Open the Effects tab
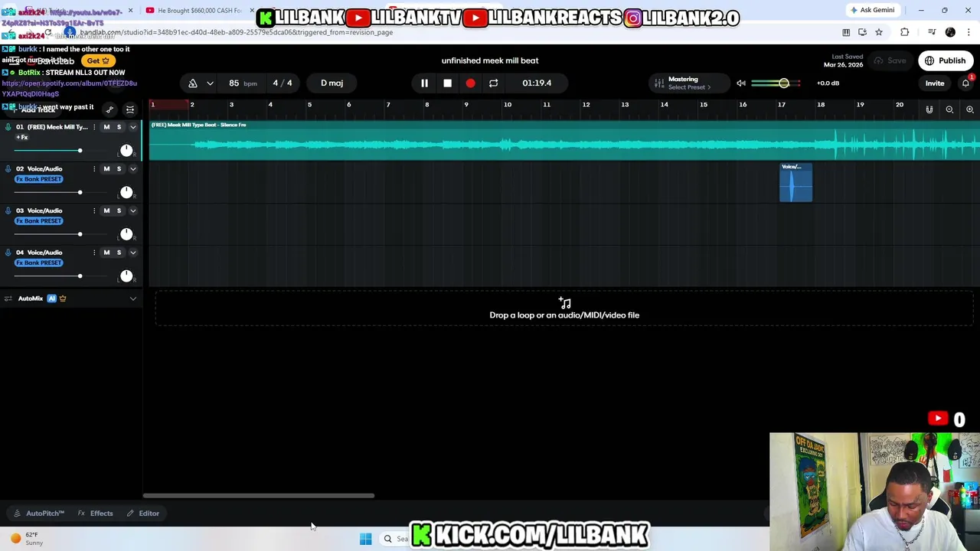 96,514
